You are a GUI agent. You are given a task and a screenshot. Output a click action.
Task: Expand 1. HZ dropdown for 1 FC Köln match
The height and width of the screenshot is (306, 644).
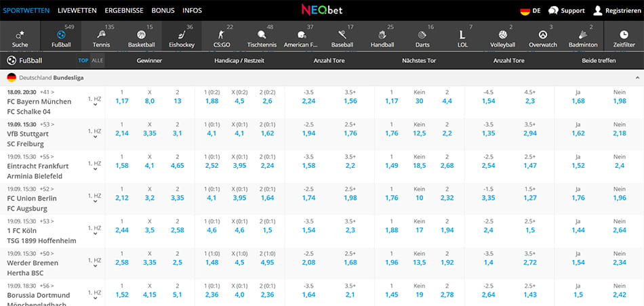[95, 231]
